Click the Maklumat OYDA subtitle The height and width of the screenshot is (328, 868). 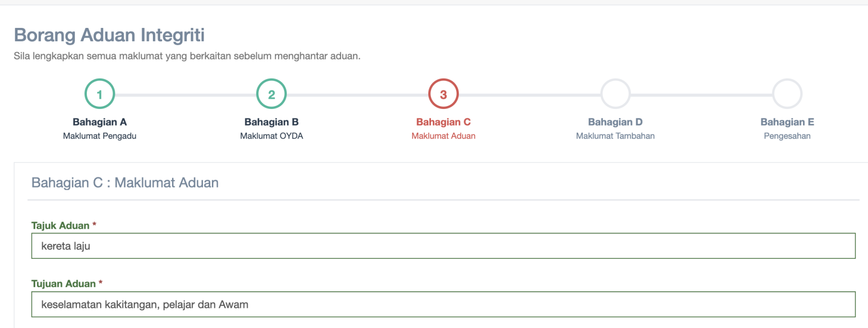point(272,136)
